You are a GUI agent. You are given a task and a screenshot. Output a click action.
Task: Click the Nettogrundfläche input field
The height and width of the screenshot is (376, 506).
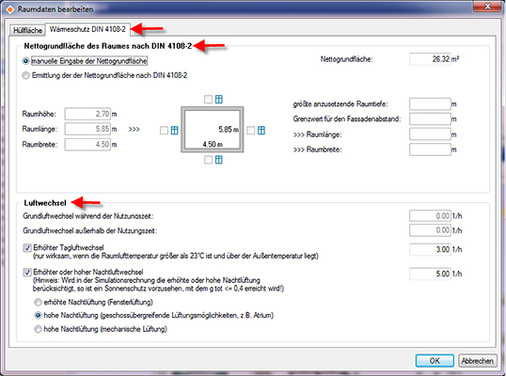[430, 59]
